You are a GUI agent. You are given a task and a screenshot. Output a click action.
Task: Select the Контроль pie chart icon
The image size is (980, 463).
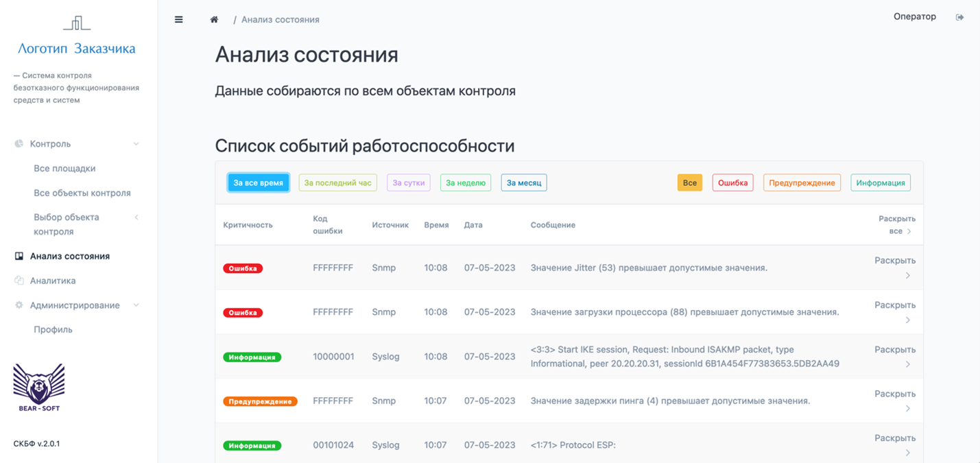click(17, 143)
